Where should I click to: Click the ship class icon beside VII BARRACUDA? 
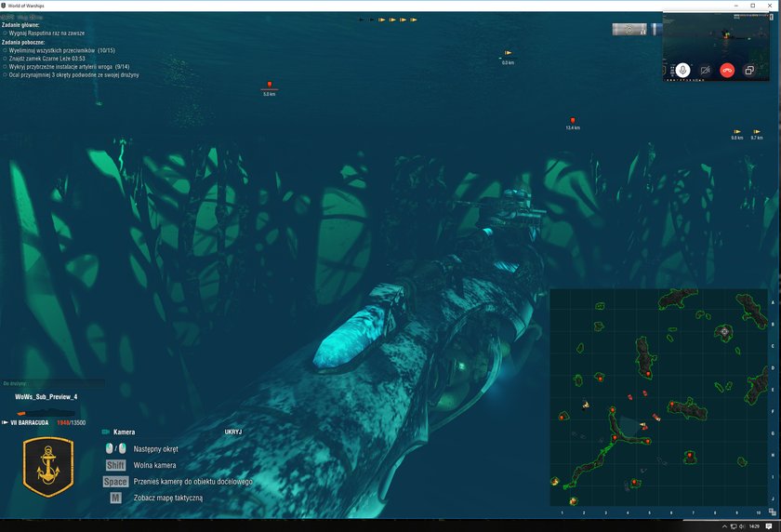(x=5, y=422)
